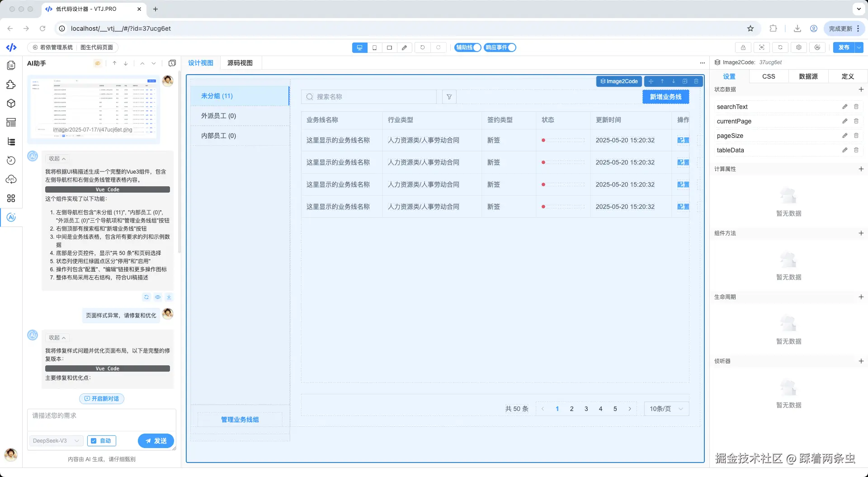
Task: Collapse the second AI reply with 收起
Action: (x=57, y=338)
